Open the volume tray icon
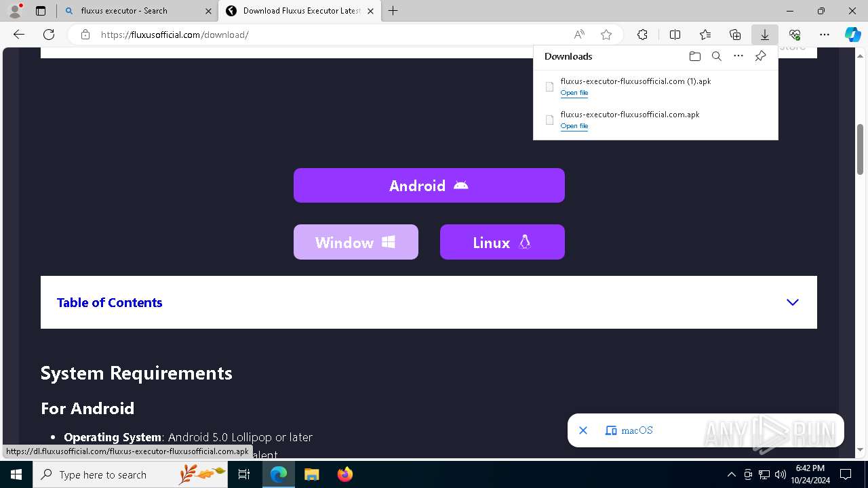Image resolution: width=868 pixels, height=488 pixels. pyautogui.click(x=781, y=474)
